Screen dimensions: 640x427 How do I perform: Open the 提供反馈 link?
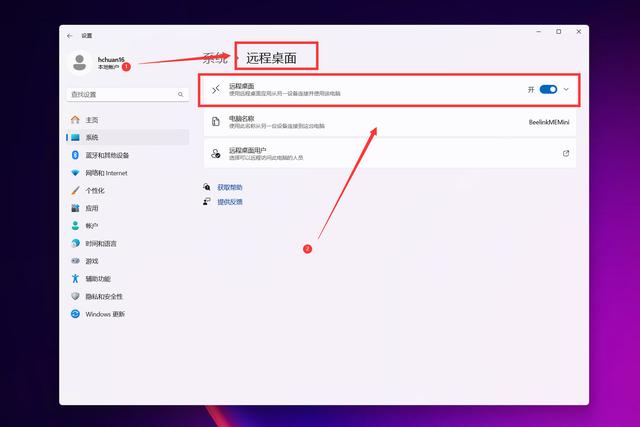pos(230,202)
